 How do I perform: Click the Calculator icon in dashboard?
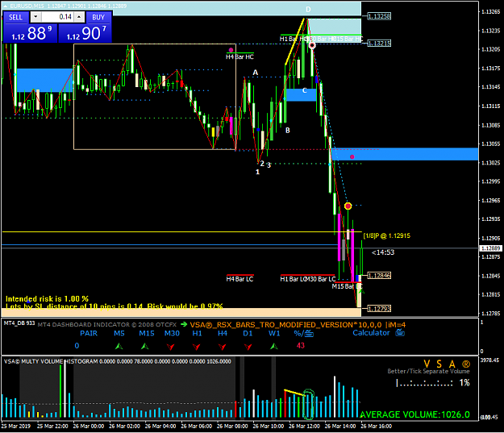tap(400, 333)
